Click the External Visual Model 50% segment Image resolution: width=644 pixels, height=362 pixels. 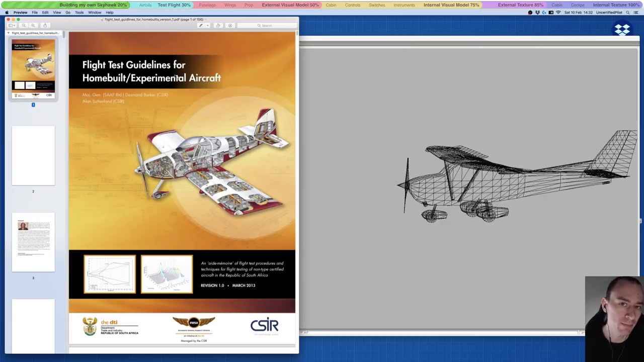click(x=290, y=5)
